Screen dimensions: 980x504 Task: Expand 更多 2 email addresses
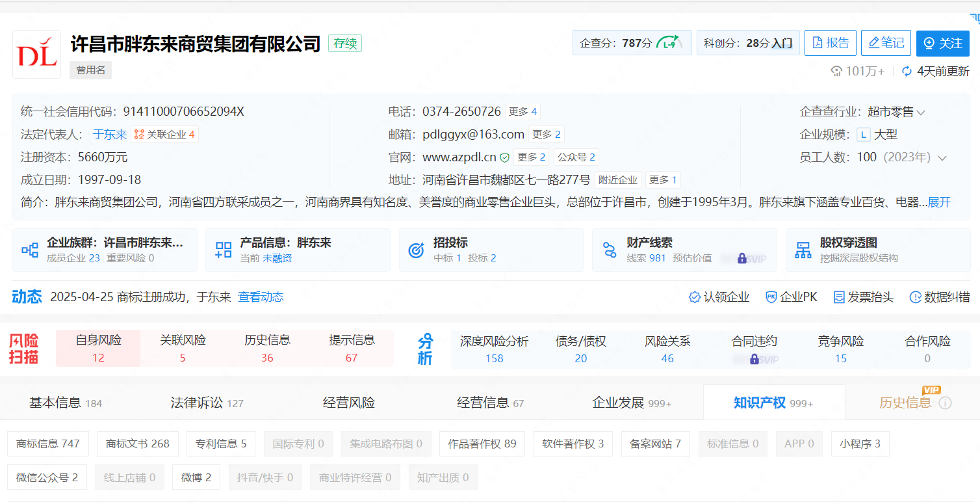coord(546,135)
